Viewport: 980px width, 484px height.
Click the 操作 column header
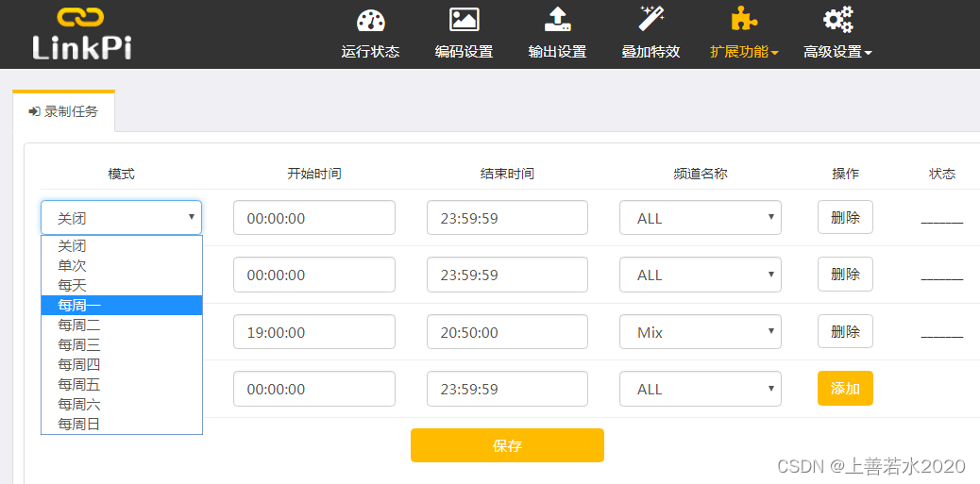pos(845,174)
